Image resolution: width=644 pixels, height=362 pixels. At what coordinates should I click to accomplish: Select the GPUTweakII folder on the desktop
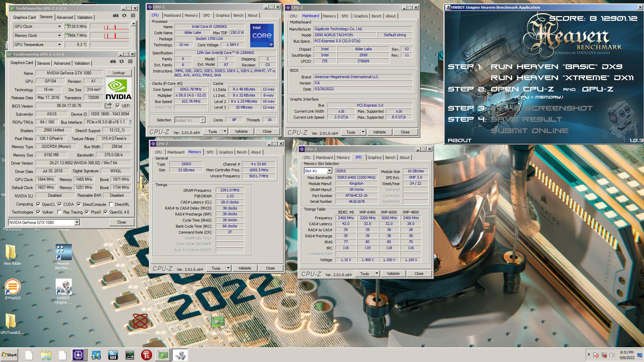point(12,324)
